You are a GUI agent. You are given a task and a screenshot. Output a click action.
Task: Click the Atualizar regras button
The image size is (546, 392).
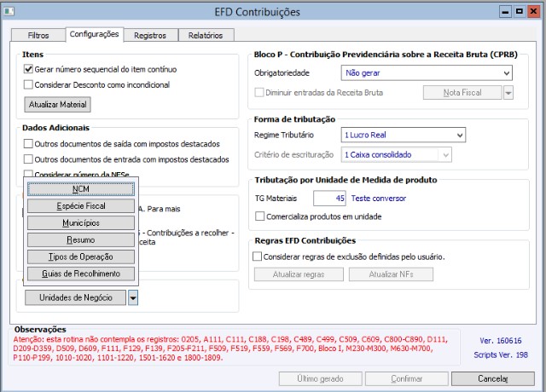(299, 274)
